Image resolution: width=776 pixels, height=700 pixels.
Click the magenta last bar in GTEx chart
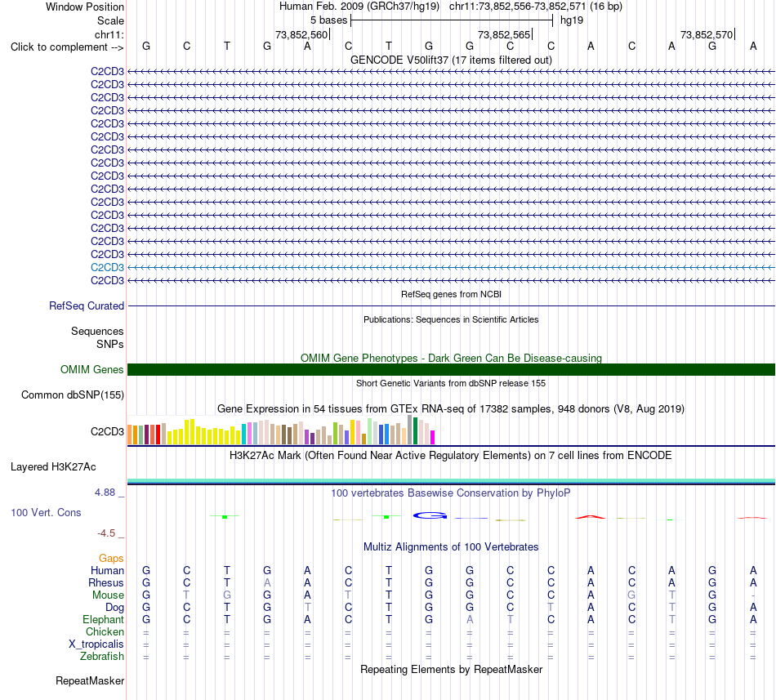(x=432, y=437)
